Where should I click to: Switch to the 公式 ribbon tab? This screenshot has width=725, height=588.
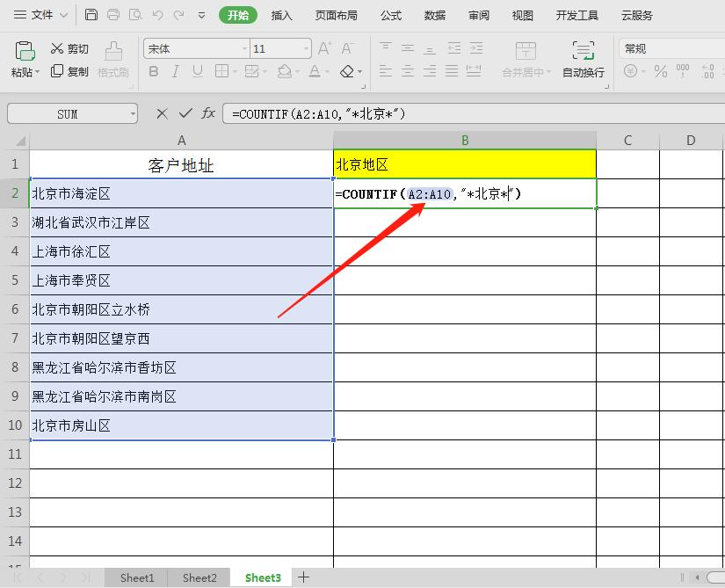(390, 15)
